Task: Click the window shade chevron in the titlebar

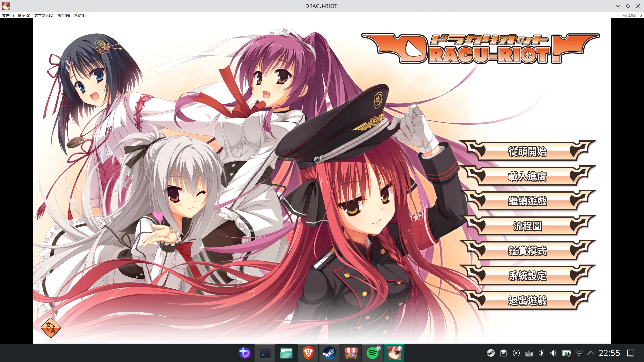Action: pos(618,6)
